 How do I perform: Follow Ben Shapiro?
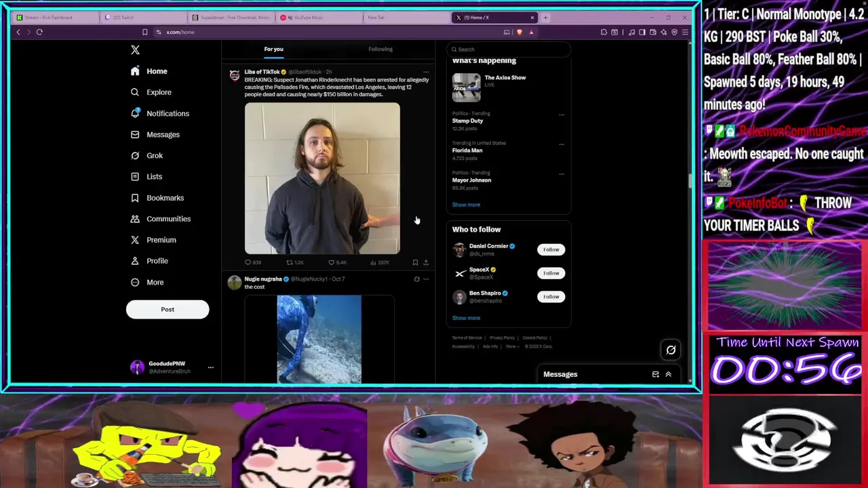pyautogui.click(x=551, y=296)
